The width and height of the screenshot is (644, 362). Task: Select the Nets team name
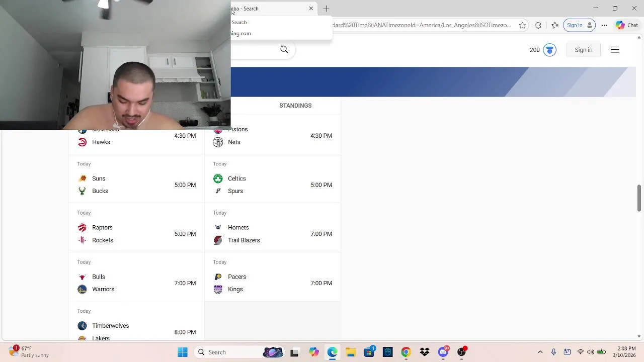tap(234, 142)
